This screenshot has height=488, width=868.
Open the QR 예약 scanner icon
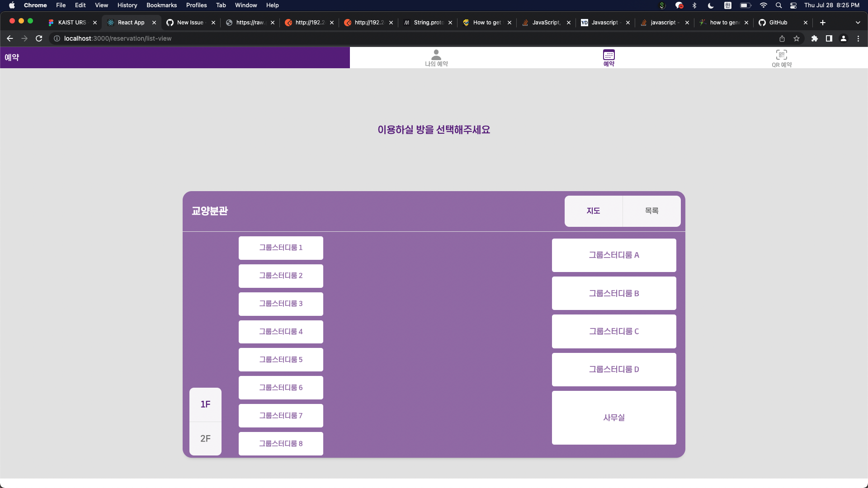pos(781,58)
